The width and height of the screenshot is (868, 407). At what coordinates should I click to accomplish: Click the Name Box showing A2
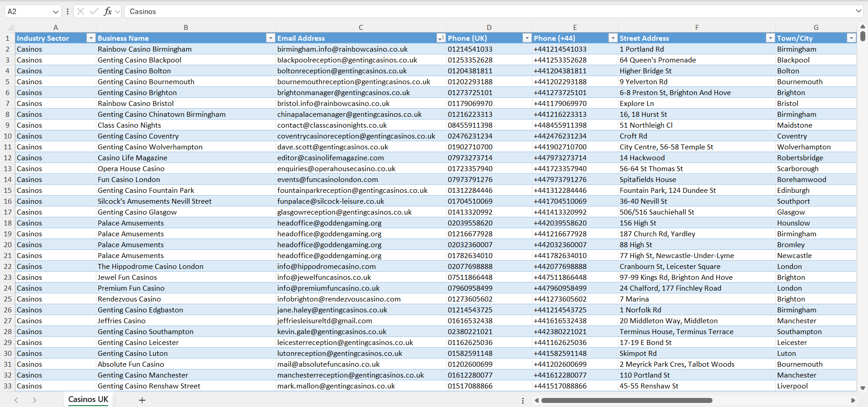click(x=28, y=12)
